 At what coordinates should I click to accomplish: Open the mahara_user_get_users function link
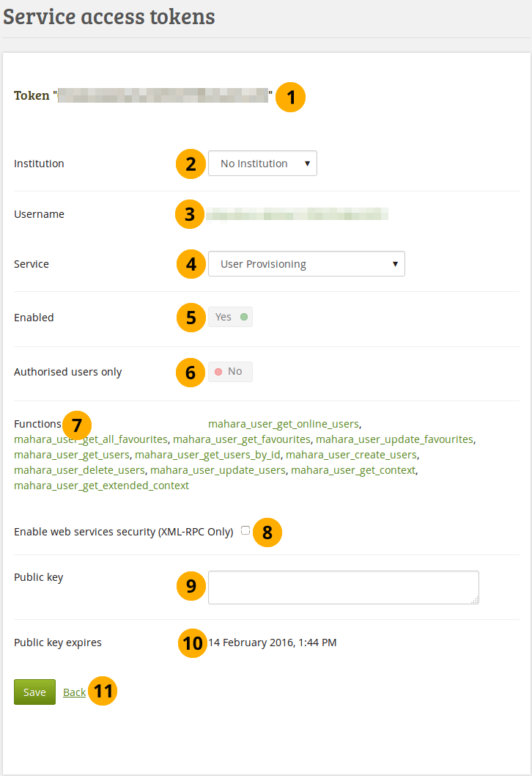(x=71, y=455)
